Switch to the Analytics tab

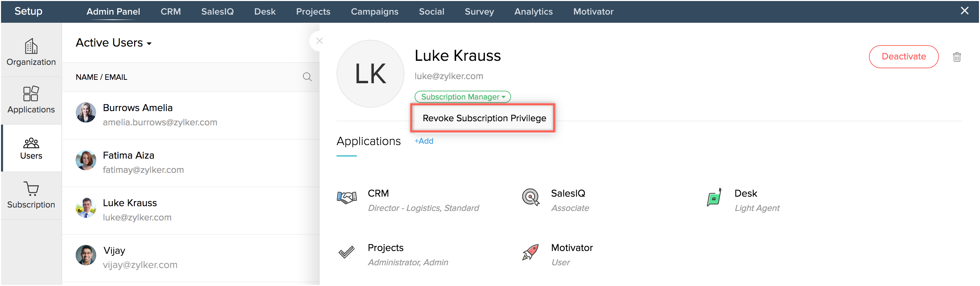point(533,12)
